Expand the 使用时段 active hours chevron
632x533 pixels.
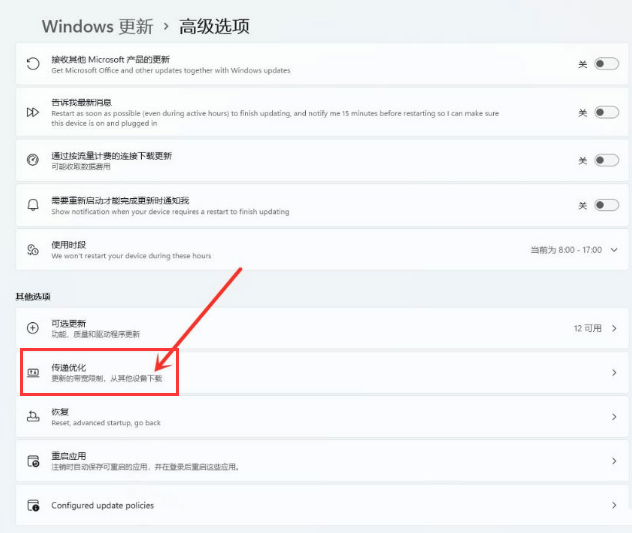(614, 250)
